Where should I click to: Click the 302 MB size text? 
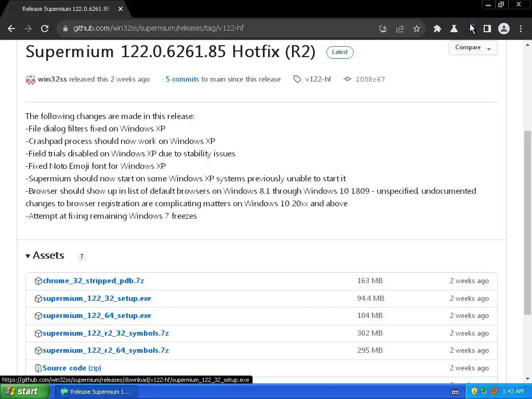pos(370,334)
